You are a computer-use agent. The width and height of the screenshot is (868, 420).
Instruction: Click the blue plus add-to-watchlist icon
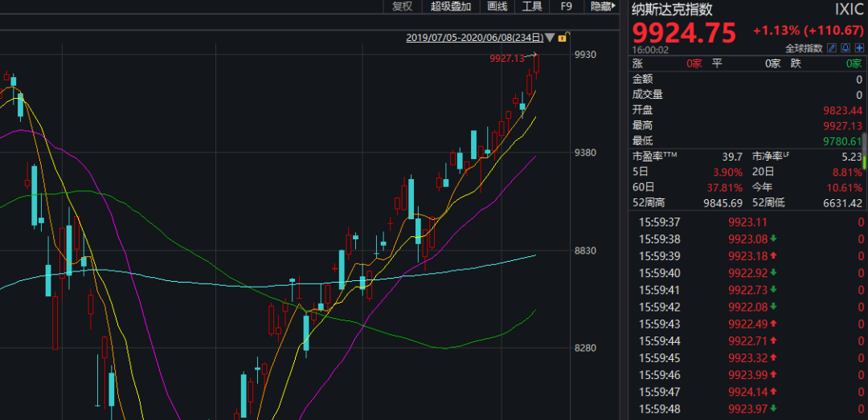pyautogui.click(x=859, y=48)
